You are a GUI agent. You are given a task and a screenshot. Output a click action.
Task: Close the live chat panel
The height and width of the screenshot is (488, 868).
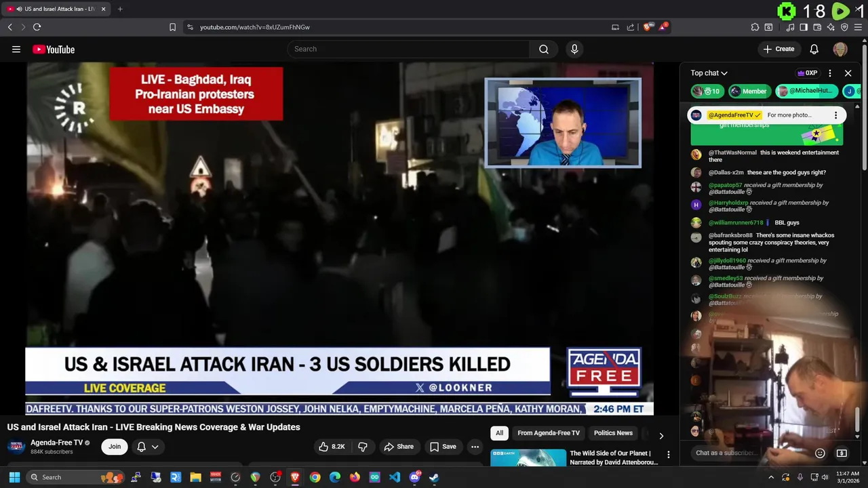pos(848,73)
